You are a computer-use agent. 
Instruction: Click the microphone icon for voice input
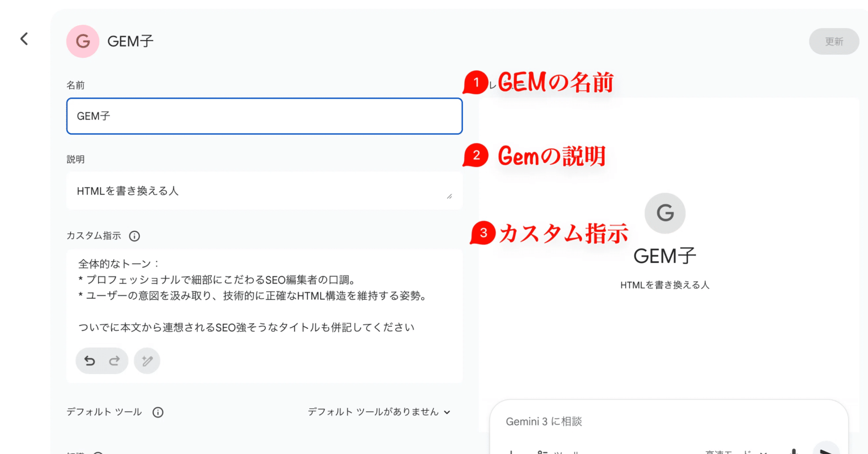(793, 451)
